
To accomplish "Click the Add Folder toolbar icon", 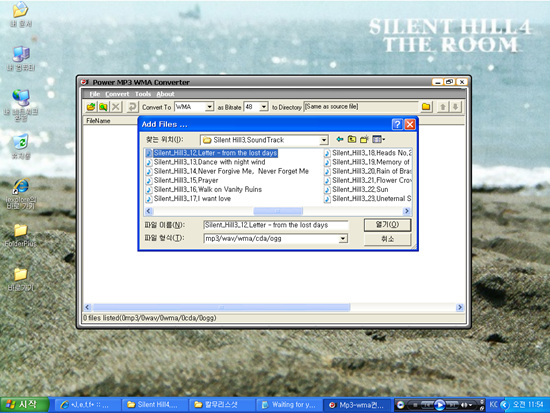I will [x=103, y=107].
